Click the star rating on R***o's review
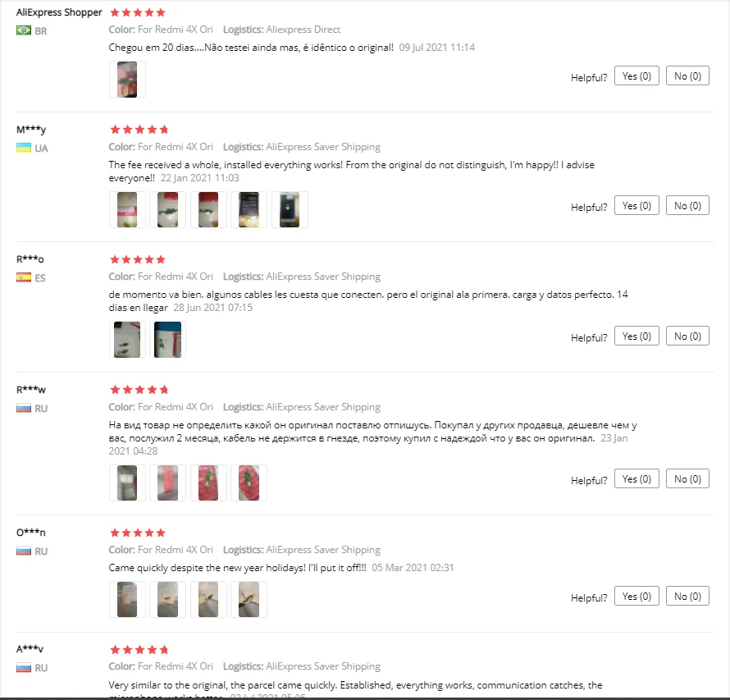This screenshot has height=700, width=730. pyautogui.click(x=139, y=259)
